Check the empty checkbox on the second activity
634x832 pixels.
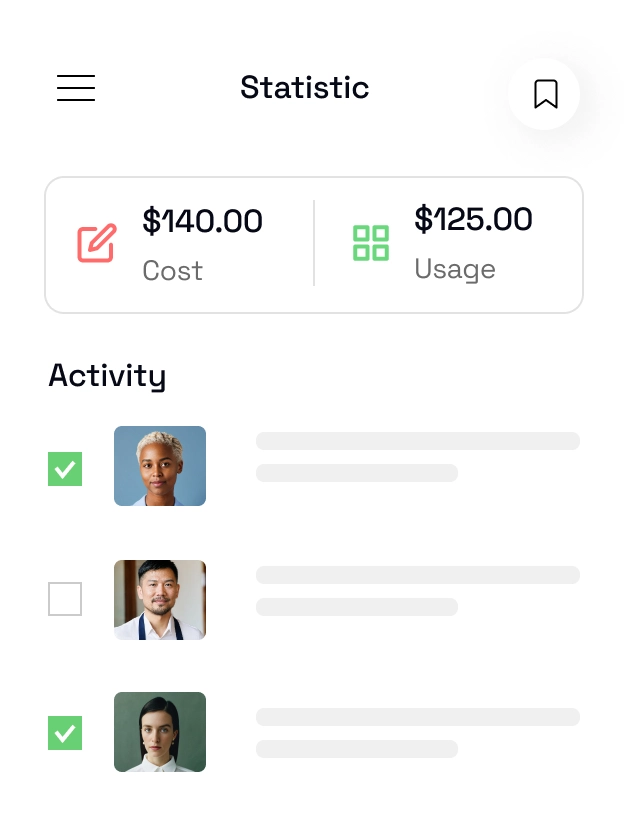(x=65, y=599)
